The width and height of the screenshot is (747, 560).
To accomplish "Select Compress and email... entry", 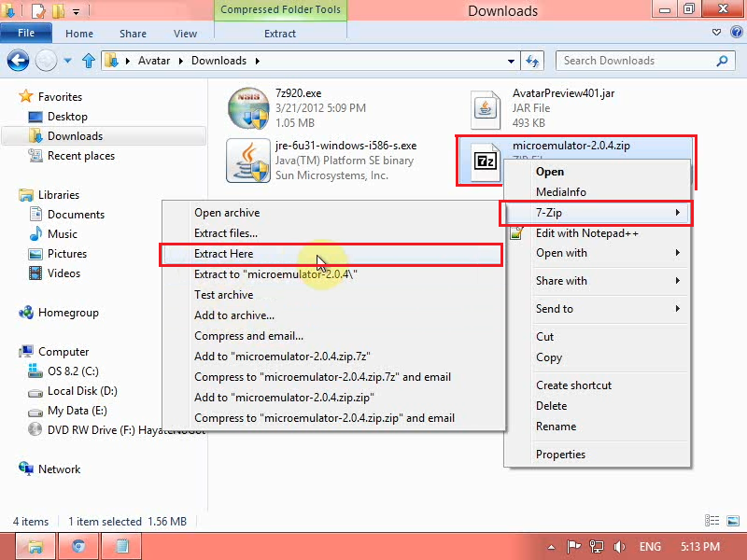I will (x=333, y=336).
